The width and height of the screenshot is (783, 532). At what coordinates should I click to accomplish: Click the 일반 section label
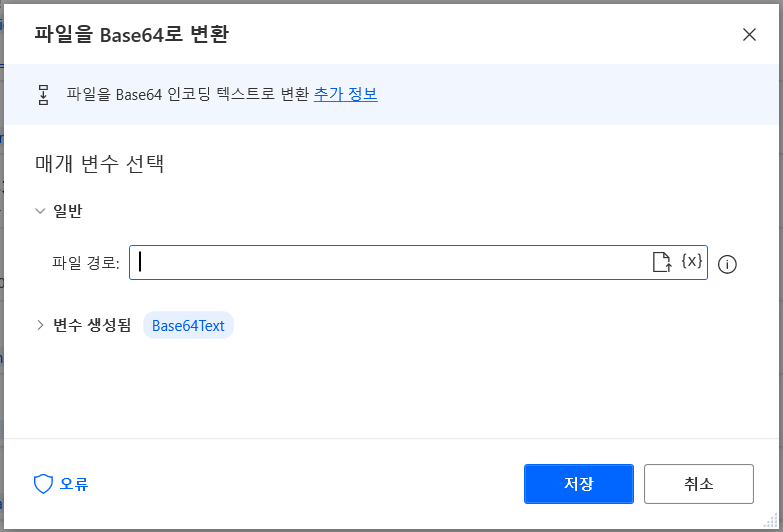coord(67,211)
